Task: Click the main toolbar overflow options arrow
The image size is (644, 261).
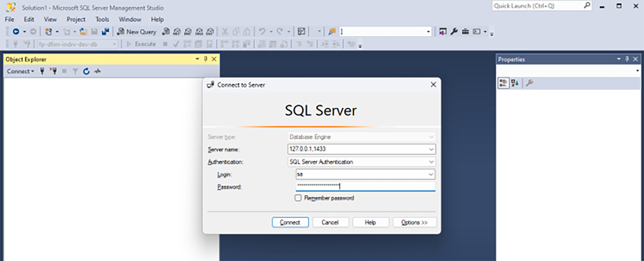Action: [x=492, y=33]
